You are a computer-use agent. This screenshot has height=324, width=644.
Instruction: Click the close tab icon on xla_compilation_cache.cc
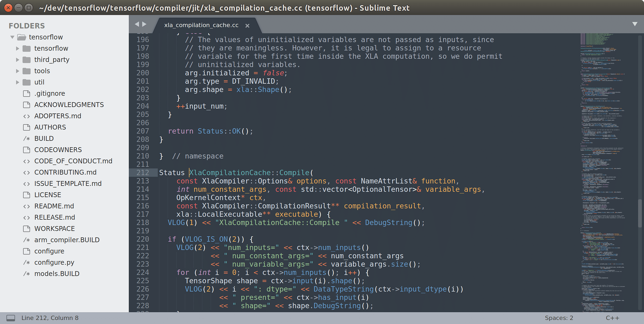click(248, 25)
